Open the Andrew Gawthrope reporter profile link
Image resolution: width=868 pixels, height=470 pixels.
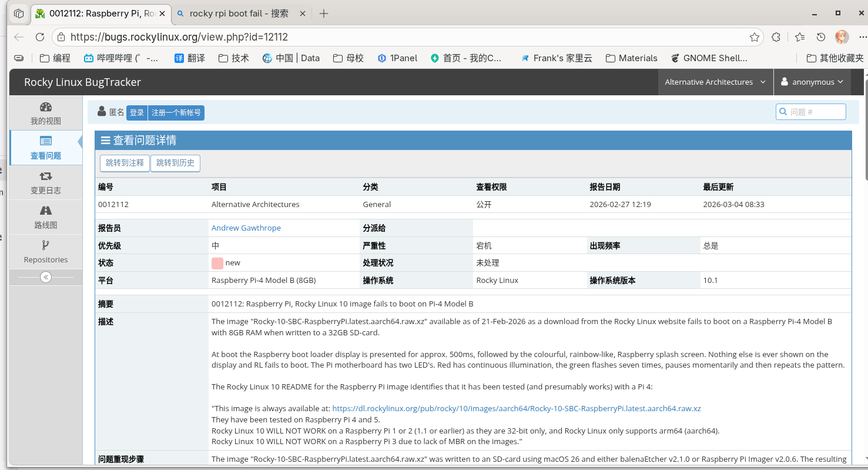(246, 228)
